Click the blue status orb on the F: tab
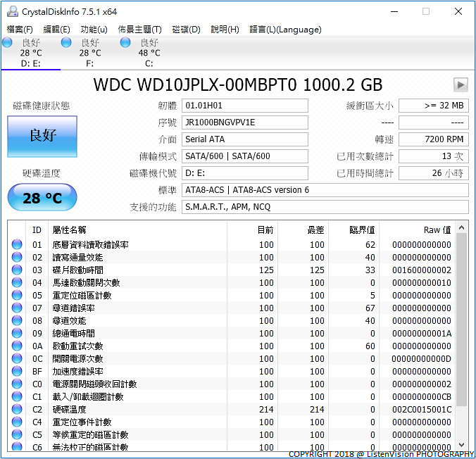The height and width of the screenshot is (459, 476). click(x=66, y=42)
